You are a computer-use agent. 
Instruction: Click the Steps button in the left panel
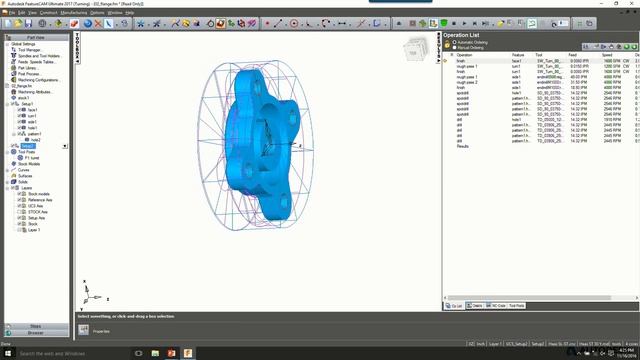pyautogui.click(x=36, y=326)
